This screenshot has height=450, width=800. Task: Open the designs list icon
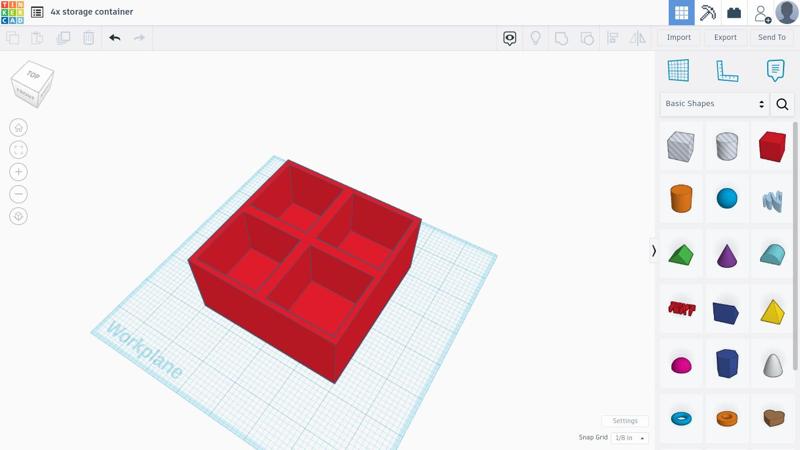coord(37,12)
